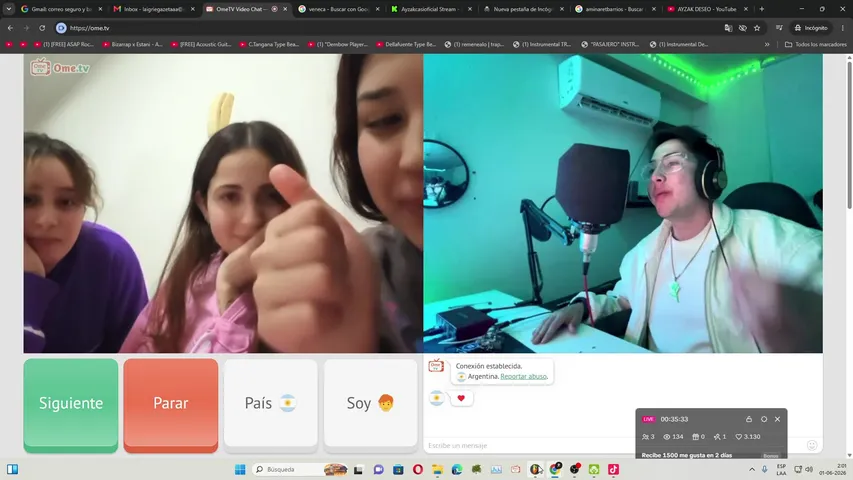The width and height of the screenshot is (853, 480).
Task: Click the taskbar Búsqueda search box
Action: tap(300, 469)
